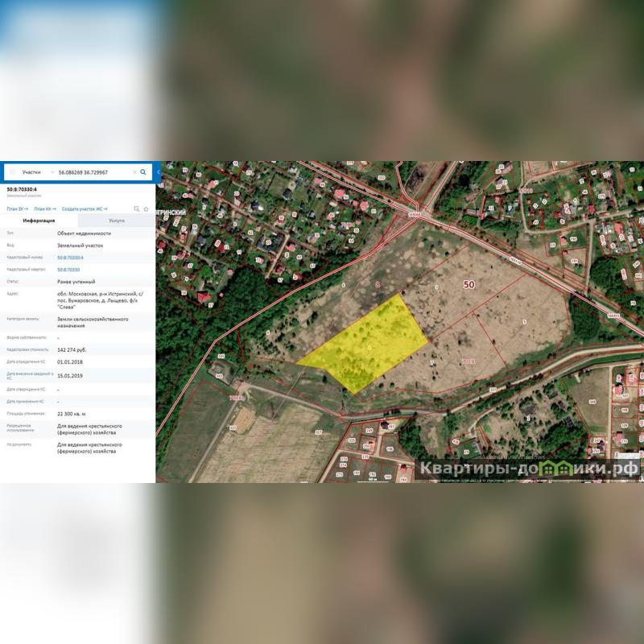Click the Квартиры-домики.рф watermark logo

[528, 467]
